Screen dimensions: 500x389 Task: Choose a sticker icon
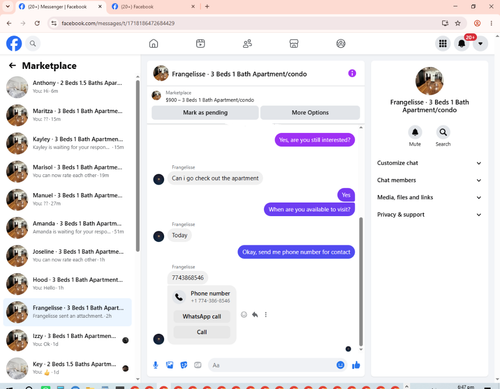click(184, 365)
